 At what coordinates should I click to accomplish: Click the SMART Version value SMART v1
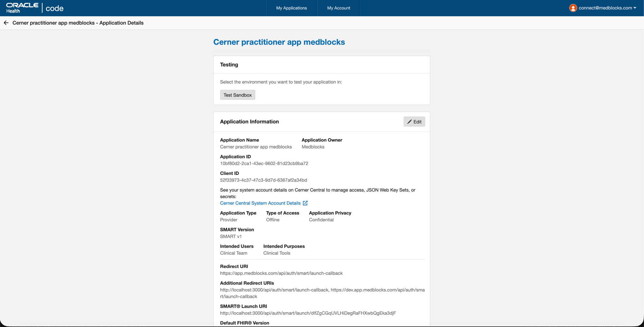tap(231, 236)
